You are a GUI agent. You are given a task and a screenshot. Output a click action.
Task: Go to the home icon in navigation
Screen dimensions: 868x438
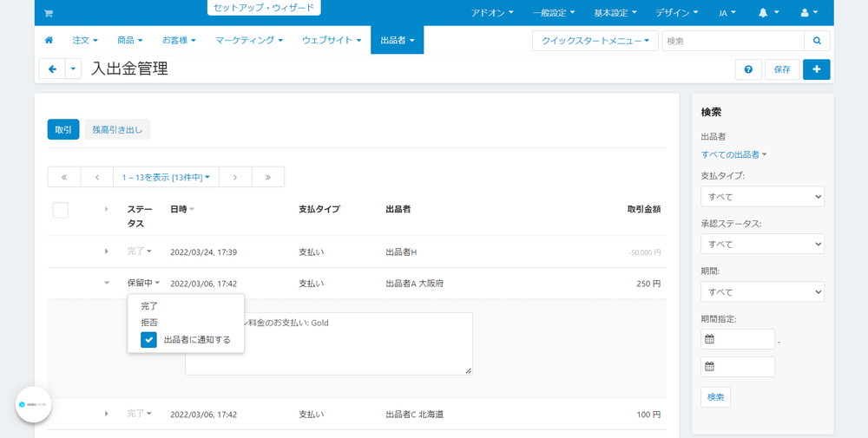49,41
